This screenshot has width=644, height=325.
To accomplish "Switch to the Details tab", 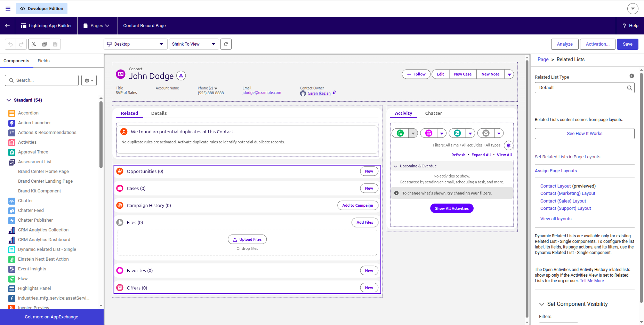I will (x=159, y=113).
